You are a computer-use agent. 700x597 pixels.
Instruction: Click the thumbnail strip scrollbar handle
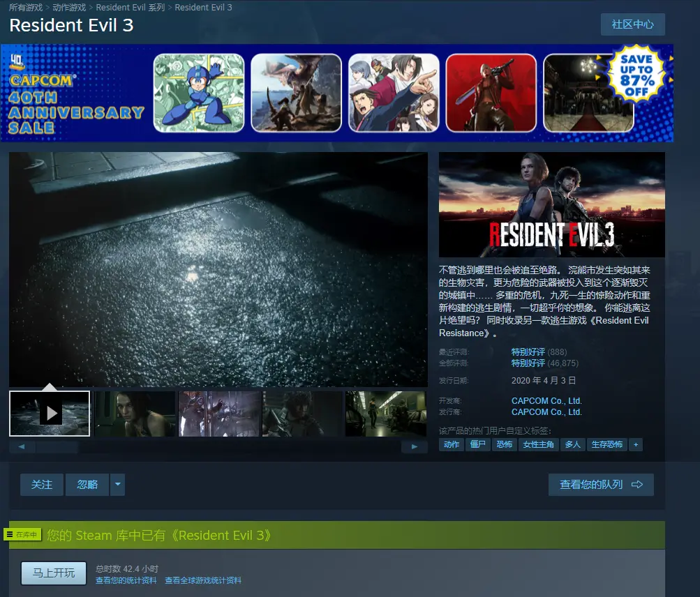coord(57,446)
